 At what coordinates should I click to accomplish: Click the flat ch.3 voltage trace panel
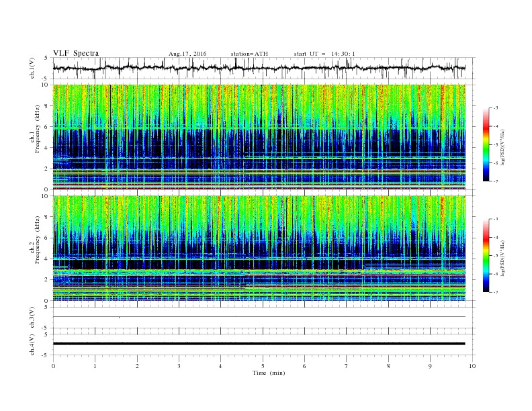tap(264, 318)
